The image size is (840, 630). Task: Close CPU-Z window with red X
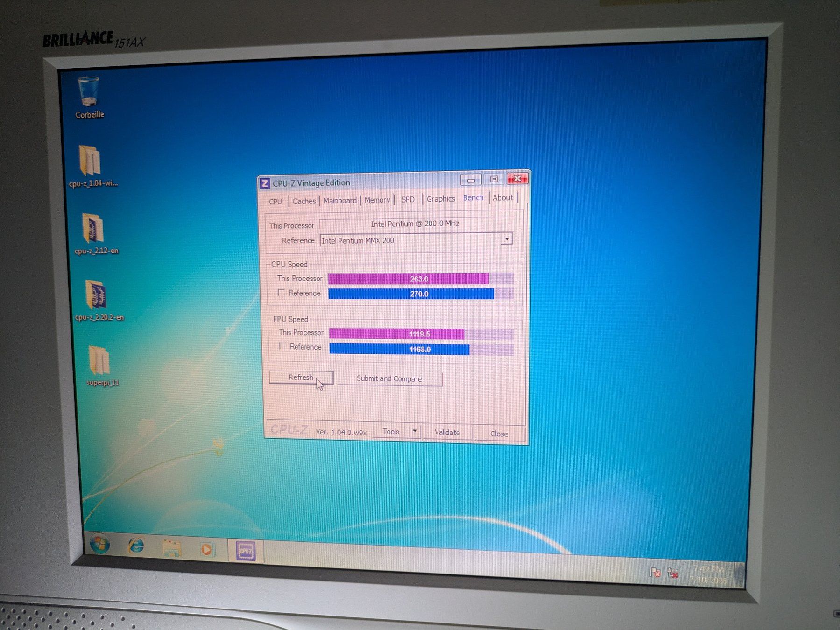point(517,178)
